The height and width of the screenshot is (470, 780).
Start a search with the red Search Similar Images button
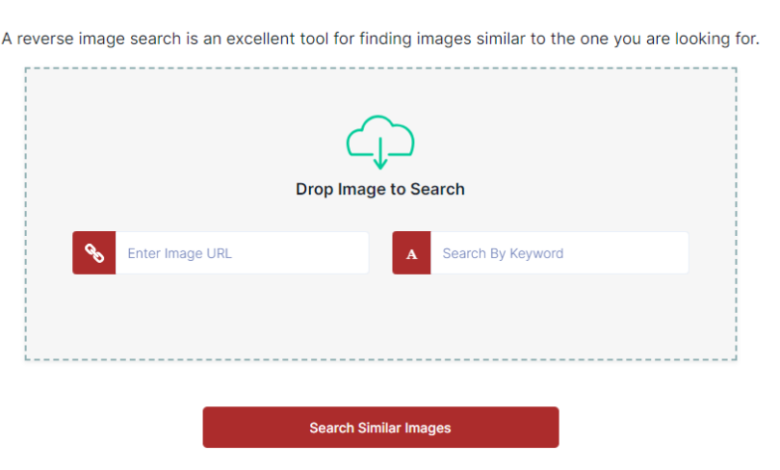coord(381,427)
